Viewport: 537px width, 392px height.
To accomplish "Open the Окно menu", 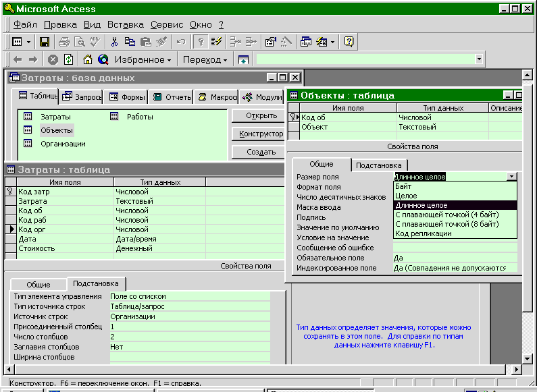I will [201, 25].
